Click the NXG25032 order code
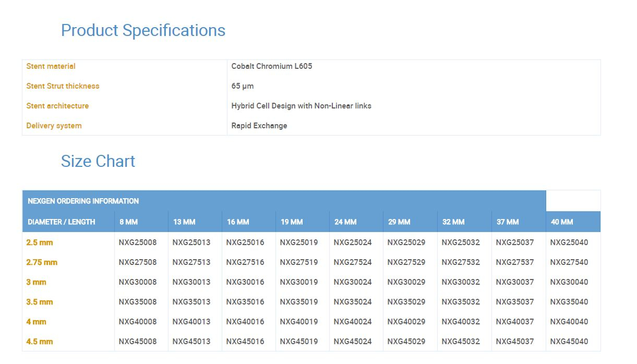Image resolution: width=637 pixels, height=364 pixels. (461, 242)
